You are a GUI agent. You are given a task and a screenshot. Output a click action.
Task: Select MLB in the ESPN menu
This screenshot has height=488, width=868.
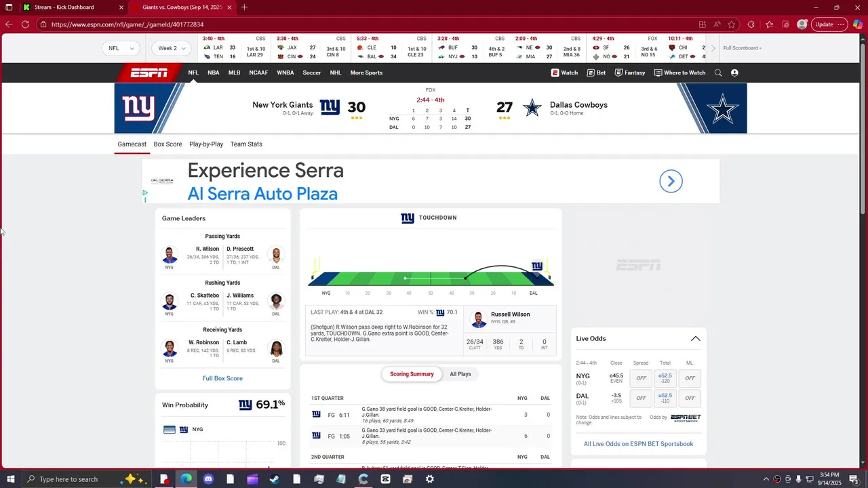pos(234,73)
